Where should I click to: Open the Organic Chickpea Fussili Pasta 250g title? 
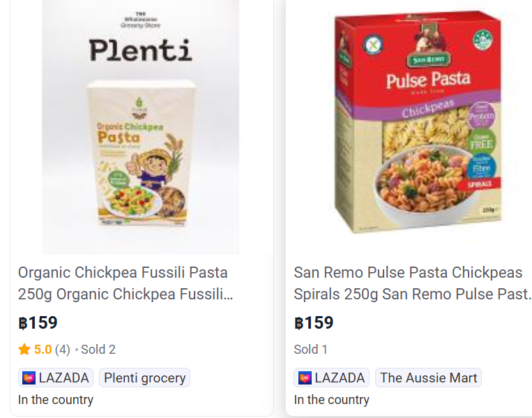click(x=123, y=283)
